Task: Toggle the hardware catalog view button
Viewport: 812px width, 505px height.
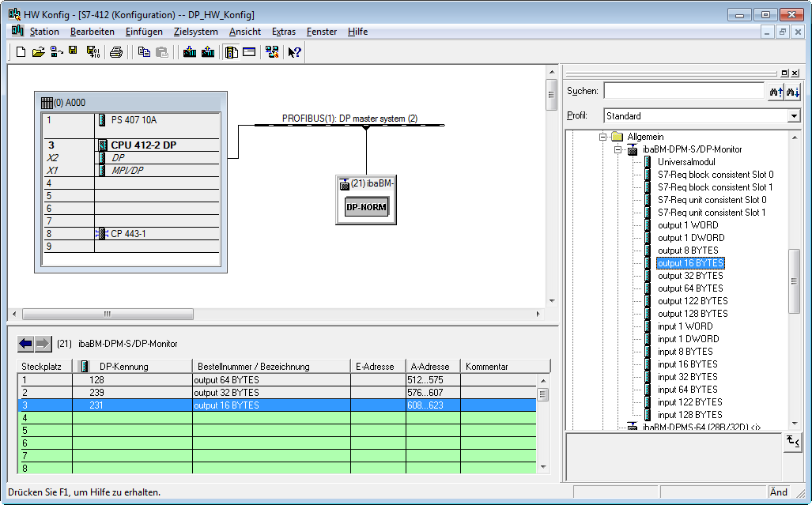Action: (232, 52)
